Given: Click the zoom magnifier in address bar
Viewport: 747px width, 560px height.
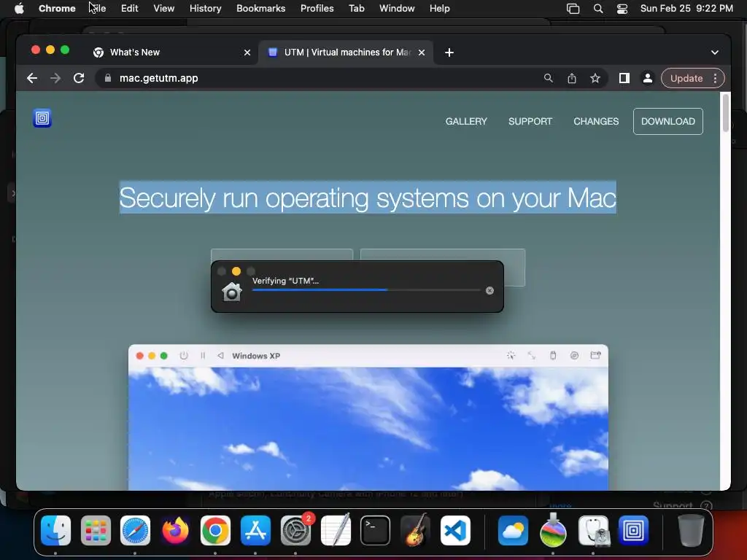Looking at the screenshot, I should [549, 78].
